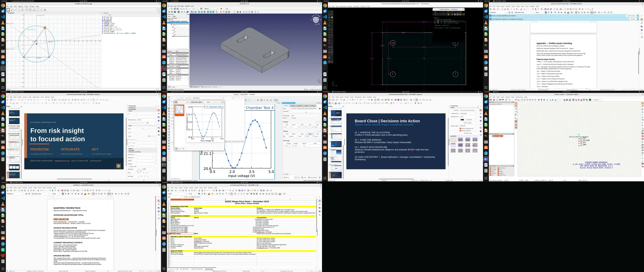644x272 pixels.
Task: Save the schematic with KiCad's Save icon
Action: coord(491,100)
